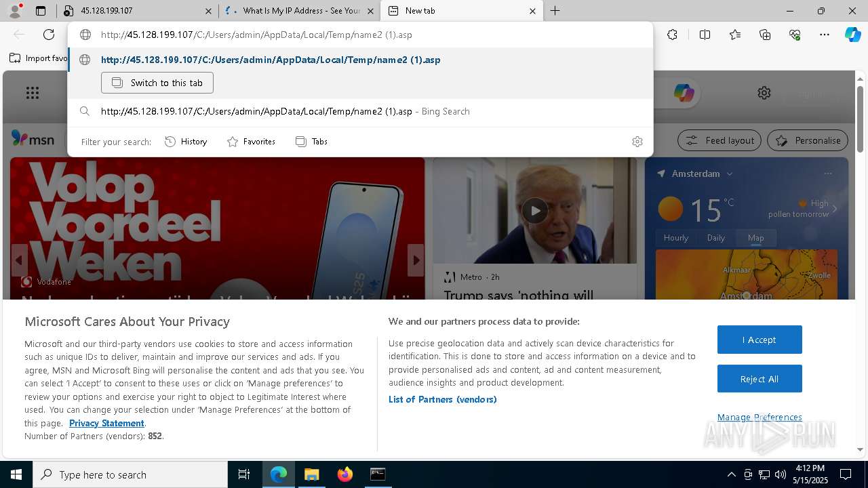
Task: Select the New tab tab
Action: (461, 11)
